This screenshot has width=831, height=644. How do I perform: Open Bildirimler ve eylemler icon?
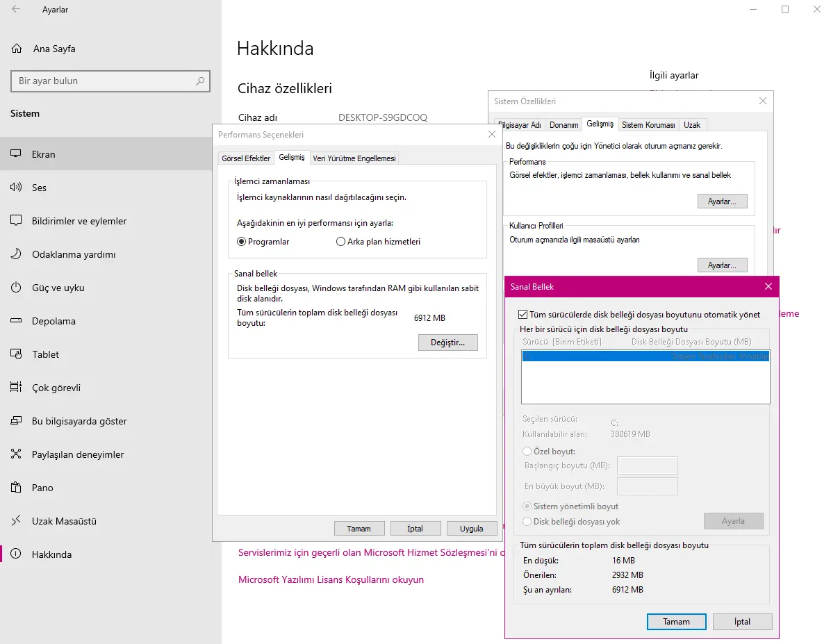pyautogui.click(x=16, y=220)
